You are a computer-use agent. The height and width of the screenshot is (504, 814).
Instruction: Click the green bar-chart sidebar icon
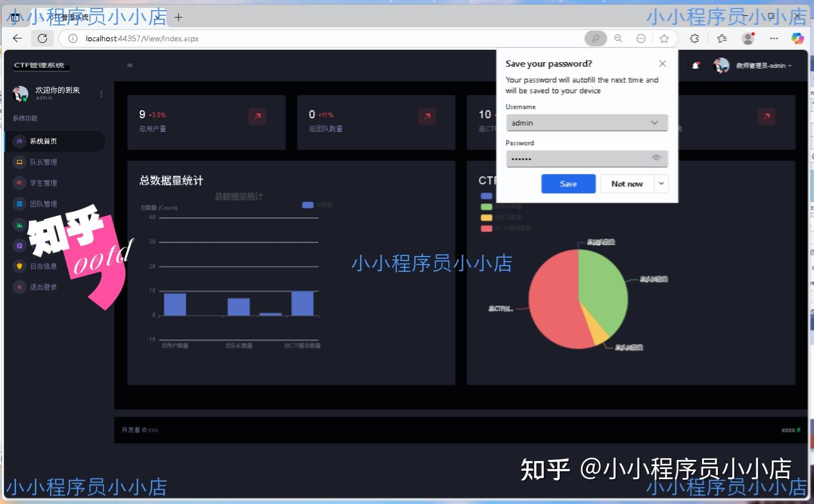click(19, 225)
